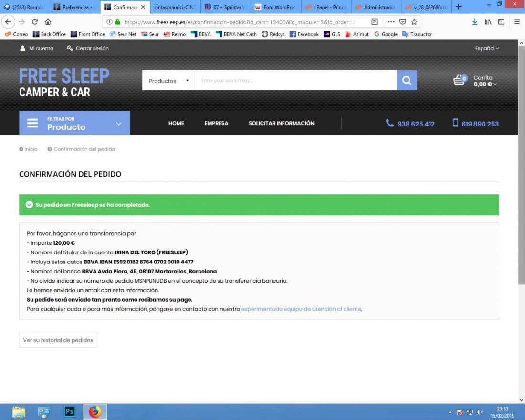The width and height of the screenshot is (525, 420).
Task: Open a new tab with plus button
Action: pyautogui.click(x=458, y=7)
